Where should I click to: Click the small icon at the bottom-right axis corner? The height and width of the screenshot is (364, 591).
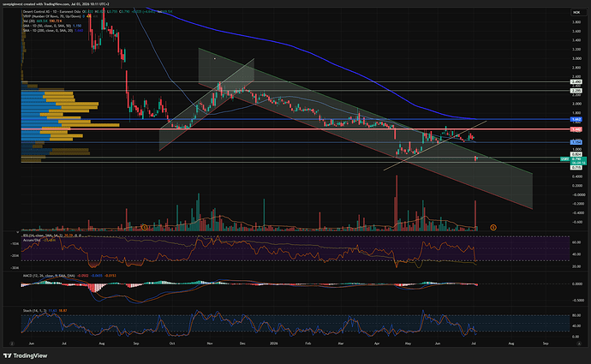click(x=579, y=343)
